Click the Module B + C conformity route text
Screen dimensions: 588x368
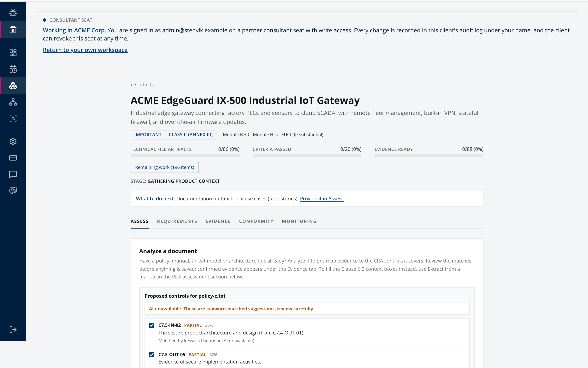(x=273, y=135)
